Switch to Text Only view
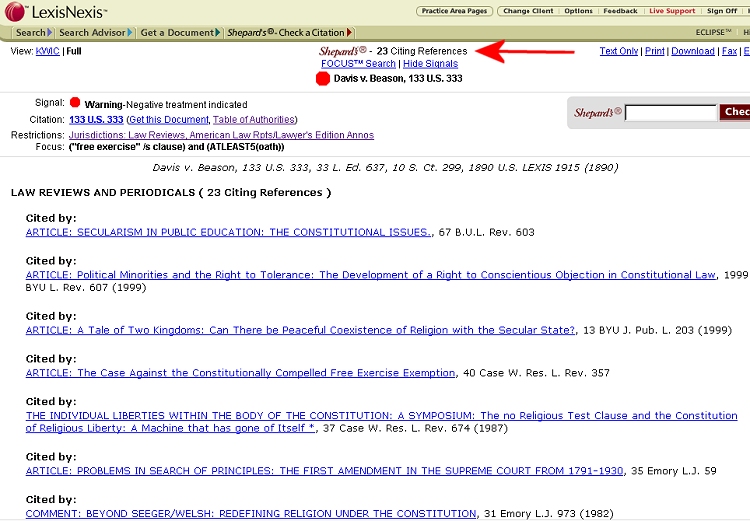 pyautogui.click(x=619, y=51)
